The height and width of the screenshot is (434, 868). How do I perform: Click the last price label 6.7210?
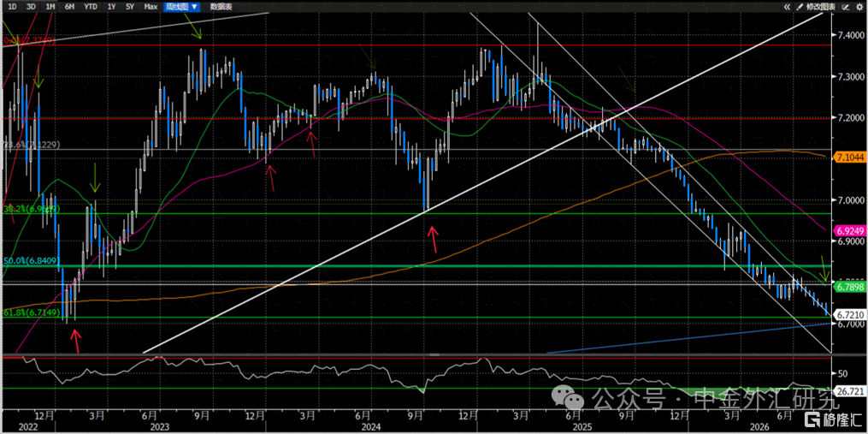pos(848,313)
